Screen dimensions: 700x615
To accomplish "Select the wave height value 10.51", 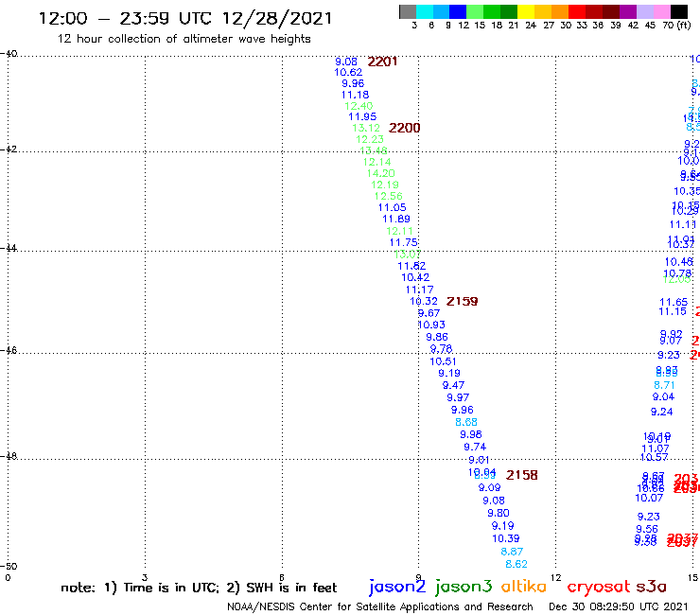I will coord(444,361).
